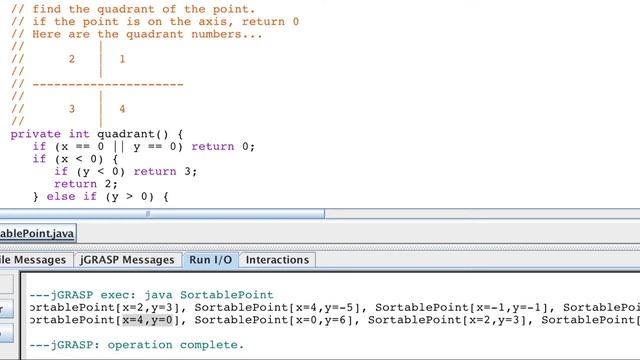Click the comment about returning 0 on axis
This screenshot has height=360, width=640.
pos(155,22)
